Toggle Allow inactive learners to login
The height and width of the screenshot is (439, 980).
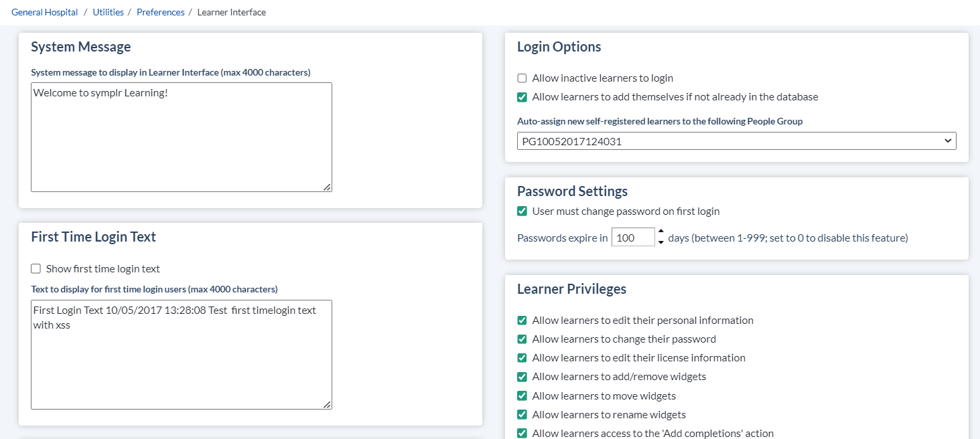[x=522, y=78]
